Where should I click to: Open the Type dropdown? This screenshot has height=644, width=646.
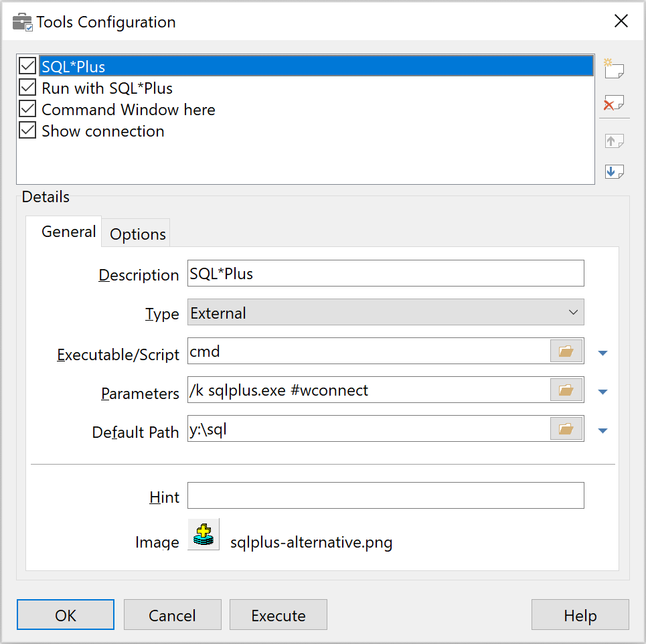coord(386,313)
